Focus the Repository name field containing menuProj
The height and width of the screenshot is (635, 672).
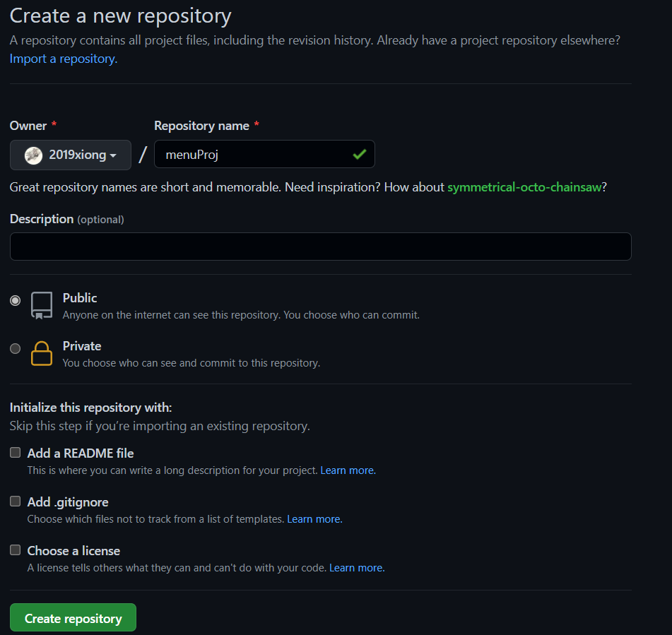coord(264,154)
